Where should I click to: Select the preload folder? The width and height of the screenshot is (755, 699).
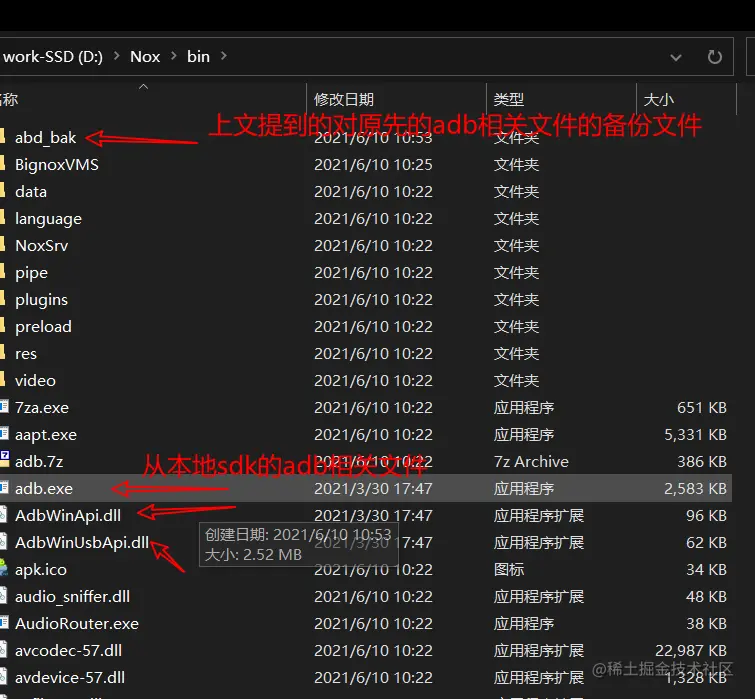click(43, 327)
